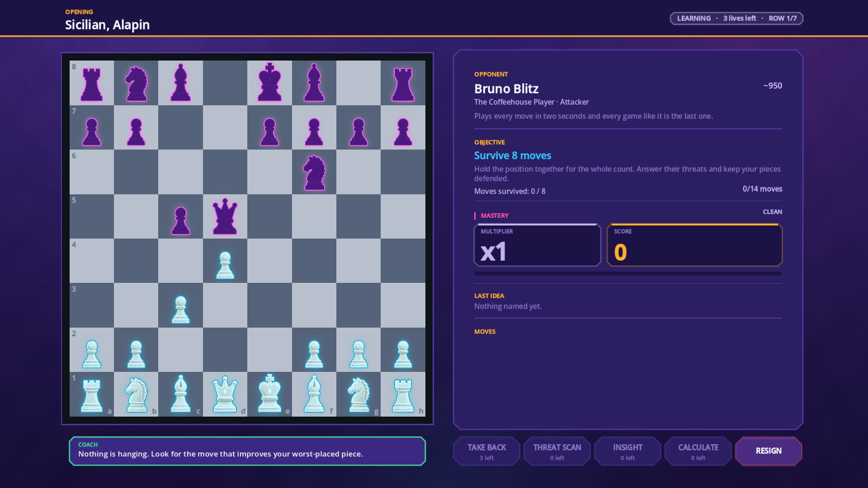Pick the white knight on b1
868x488 pixels.
tap(136, 394)
